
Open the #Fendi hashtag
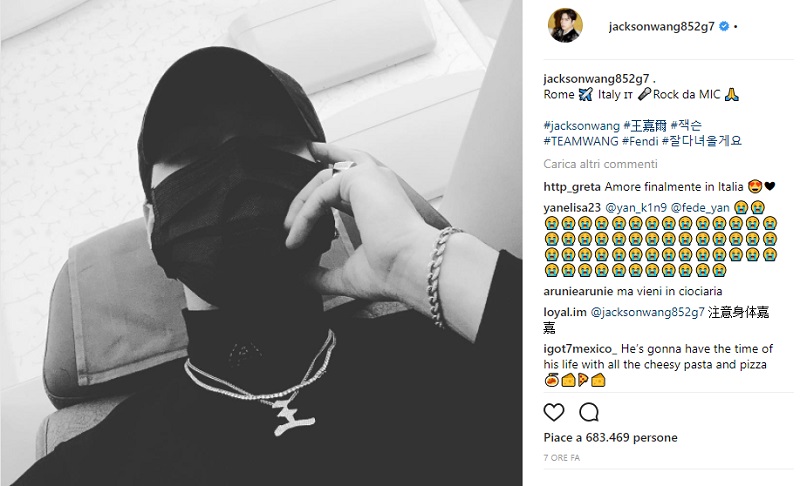point(640,141)
